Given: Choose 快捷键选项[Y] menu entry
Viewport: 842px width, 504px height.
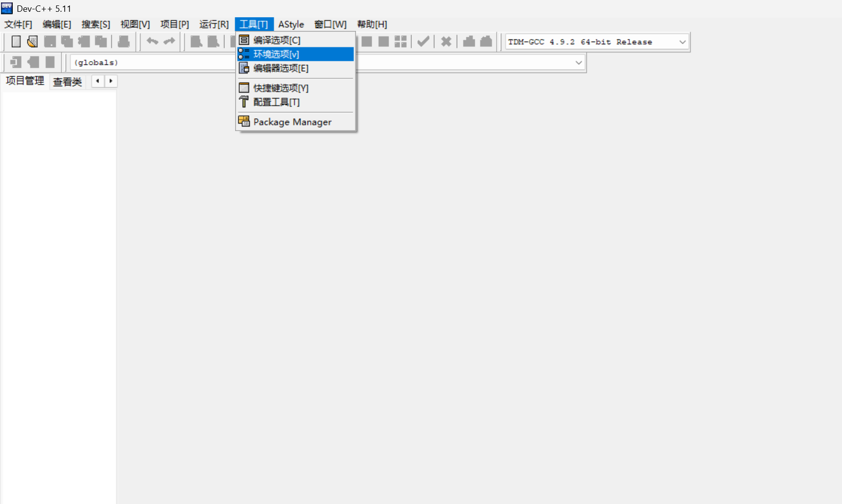Looking at the screenshot, I should (296, 88).
